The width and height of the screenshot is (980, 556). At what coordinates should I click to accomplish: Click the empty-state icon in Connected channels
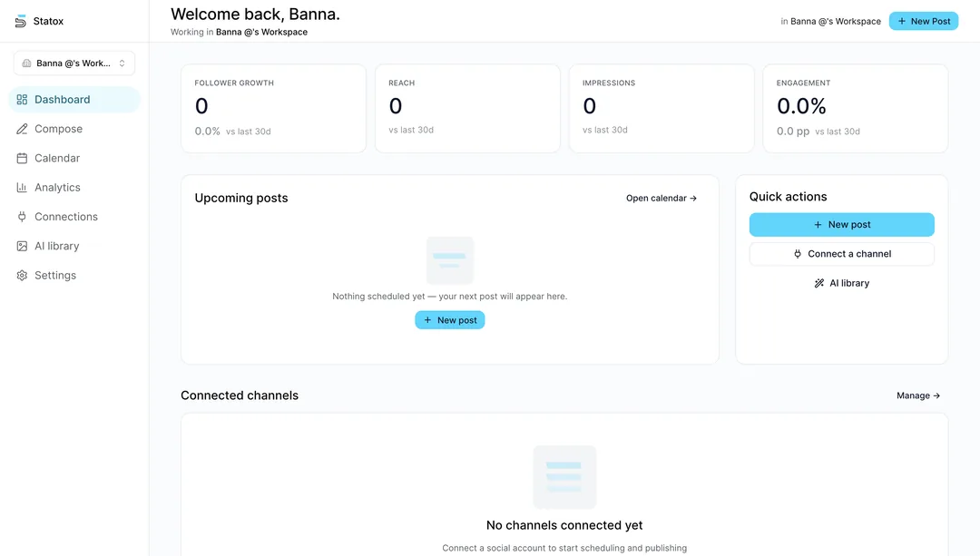(564, 477)
